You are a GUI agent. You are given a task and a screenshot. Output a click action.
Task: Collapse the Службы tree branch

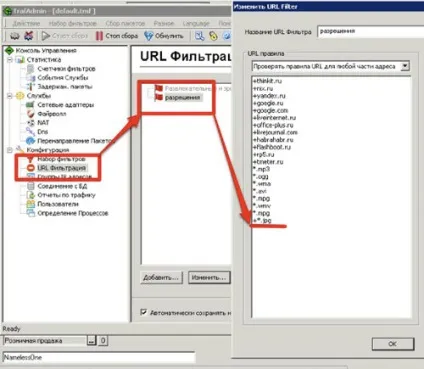click(x=10, y=96)
